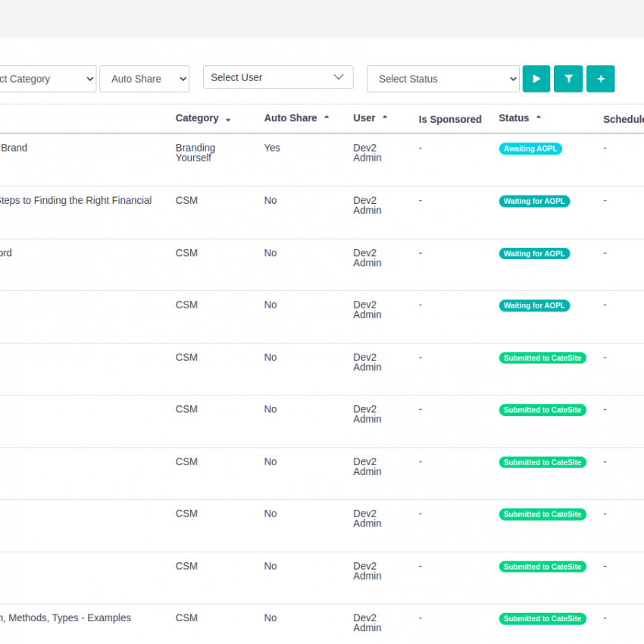Click the teal plus add button

pyautogui.click(x=601, y=79)
